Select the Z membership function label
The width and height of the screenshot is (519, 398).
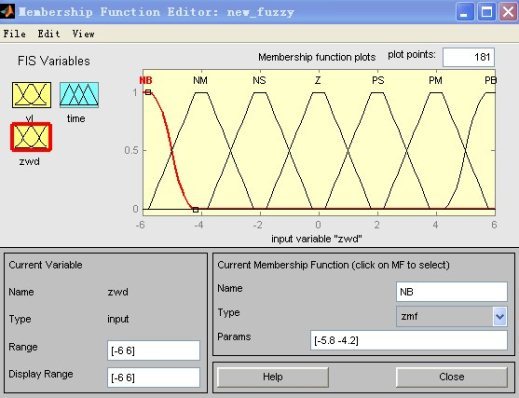(318, 80)
